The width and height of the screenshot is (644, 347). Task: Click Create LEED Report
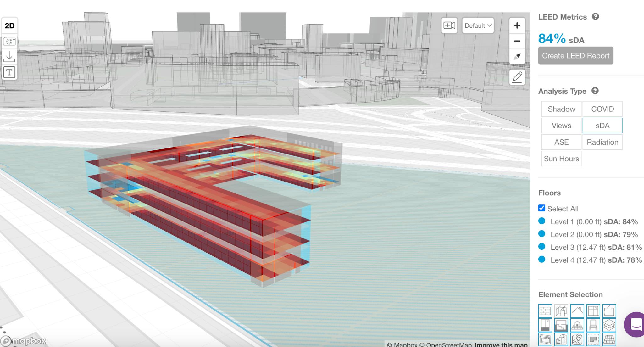(x=575, y=56)
